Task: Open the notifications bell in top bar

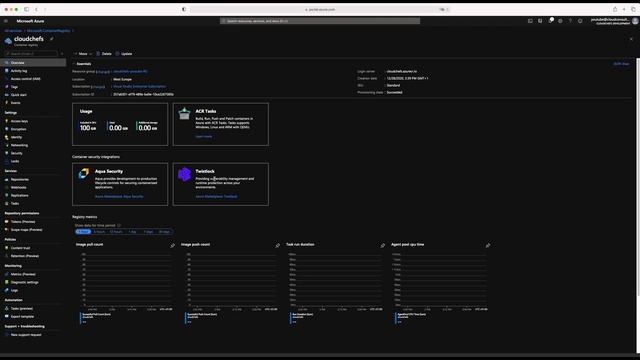Action: 550,21
